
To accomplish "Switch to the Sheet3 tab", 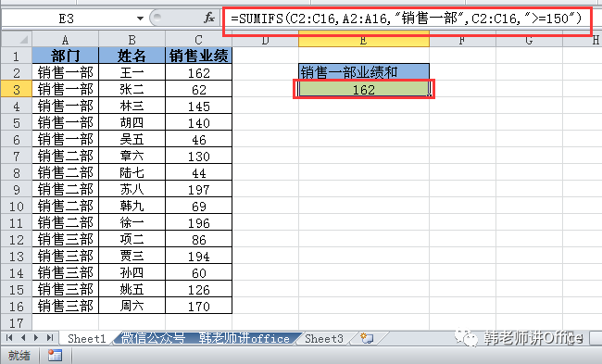I will click(324, 339).
